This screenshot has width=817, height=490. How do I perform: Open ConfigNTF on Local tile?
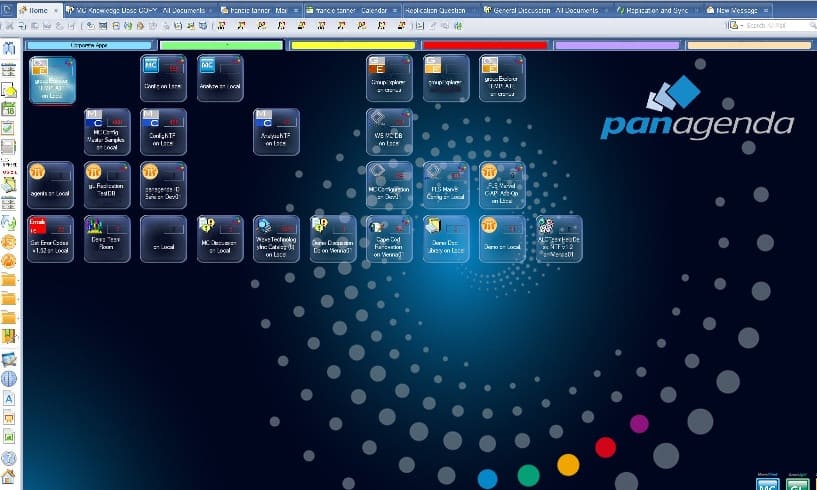(x=163, y=131)
